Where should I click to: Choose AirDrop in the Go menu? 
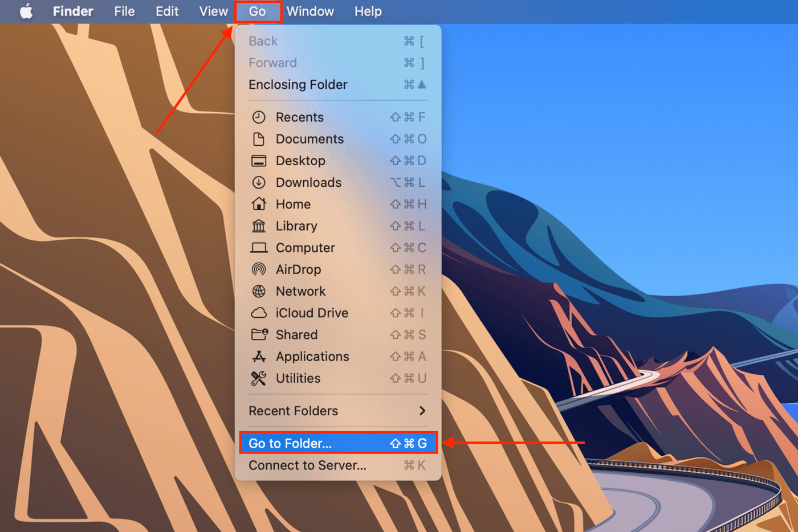click(x=338, y=269)
